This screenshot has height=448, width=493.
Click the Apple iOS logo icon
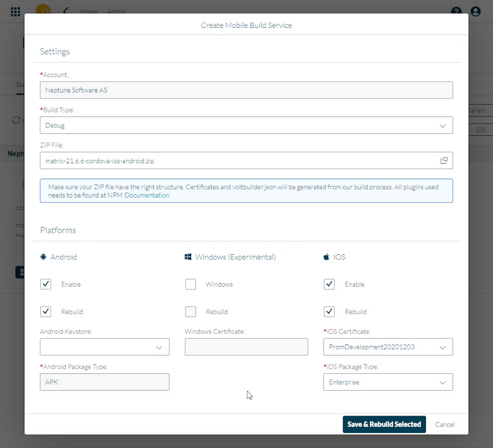(326, 257)
